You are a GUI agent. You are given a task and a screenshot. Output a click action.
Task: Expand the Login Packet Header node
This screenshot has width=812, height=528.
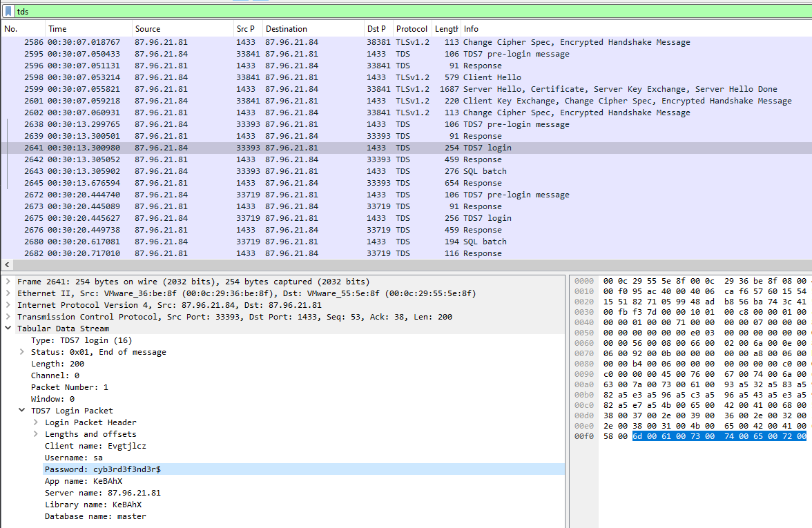coord(36,422)
